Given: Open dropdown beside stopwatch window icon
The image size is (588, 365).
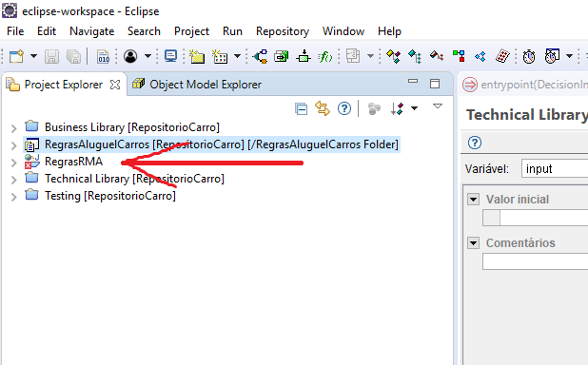Looking at the screenshot, I should tap(569, 56).
